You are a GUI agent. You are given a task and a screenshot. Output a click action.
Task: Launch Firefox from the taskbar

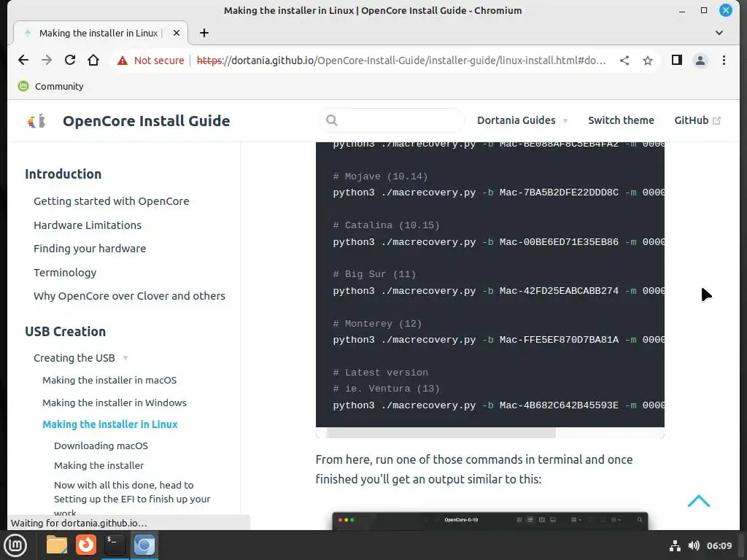(86, 545)
